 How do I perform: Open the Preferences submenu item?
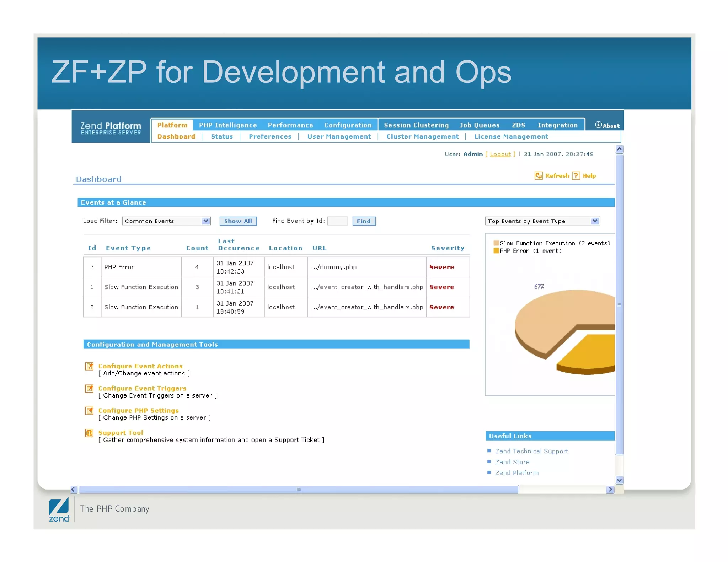pyautogui.click(x=270, y=136)
